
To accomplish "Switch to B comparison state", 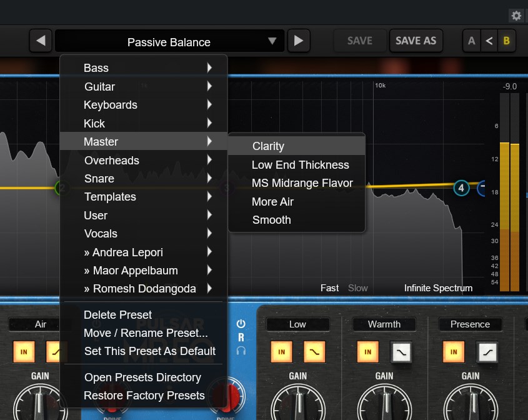I will (506, 41).
